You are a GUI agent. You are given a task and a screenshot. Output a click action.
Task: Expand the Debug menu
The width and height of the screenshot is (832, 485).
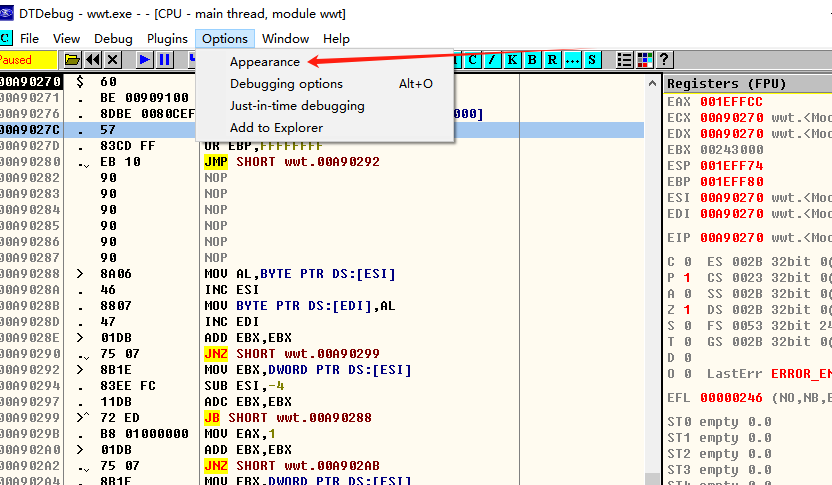coord(113,38)
